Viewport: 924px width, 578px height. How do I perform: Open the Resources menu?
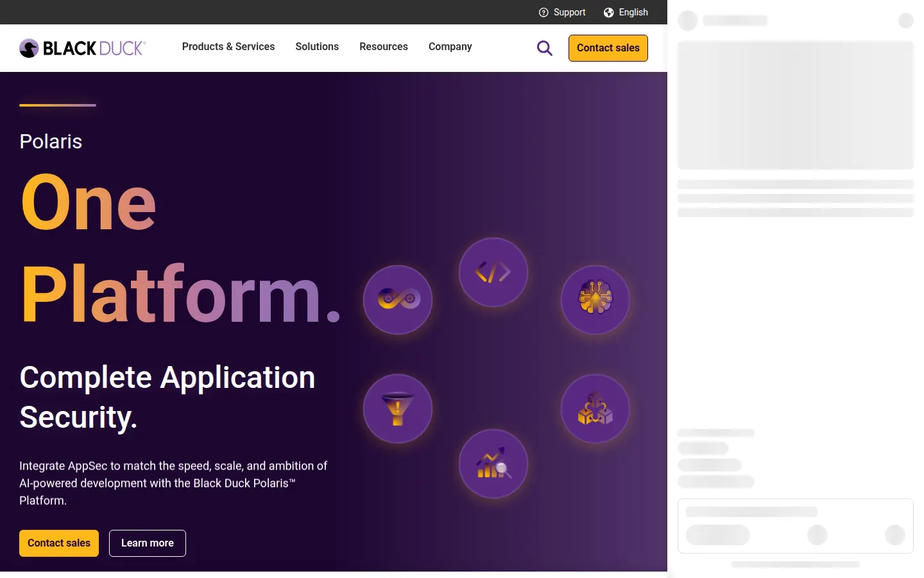[x=384, y=47]
